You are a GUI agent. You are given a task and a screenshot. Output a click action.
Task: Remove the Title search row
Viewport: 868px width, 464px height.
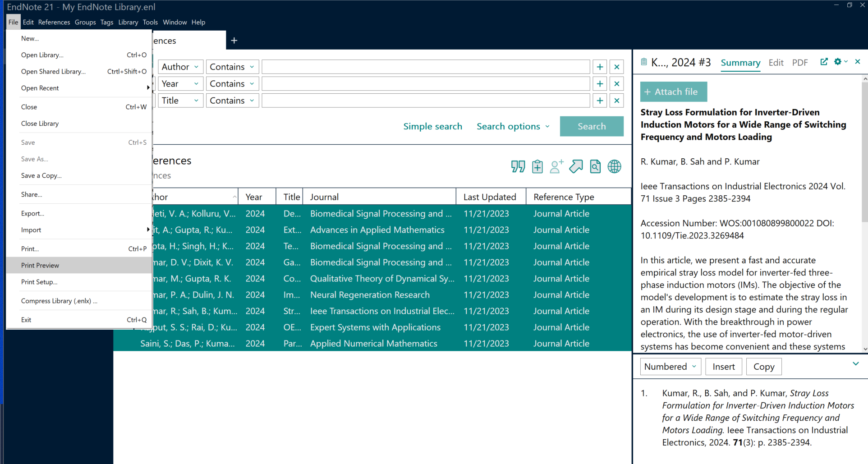point(616,101)
